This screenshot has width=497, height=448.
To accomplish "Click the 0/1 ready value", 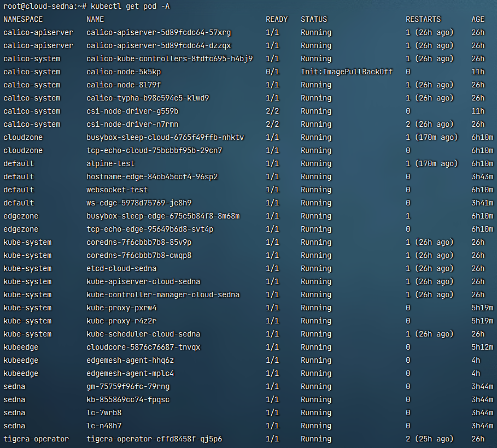I will pos(272,72).
